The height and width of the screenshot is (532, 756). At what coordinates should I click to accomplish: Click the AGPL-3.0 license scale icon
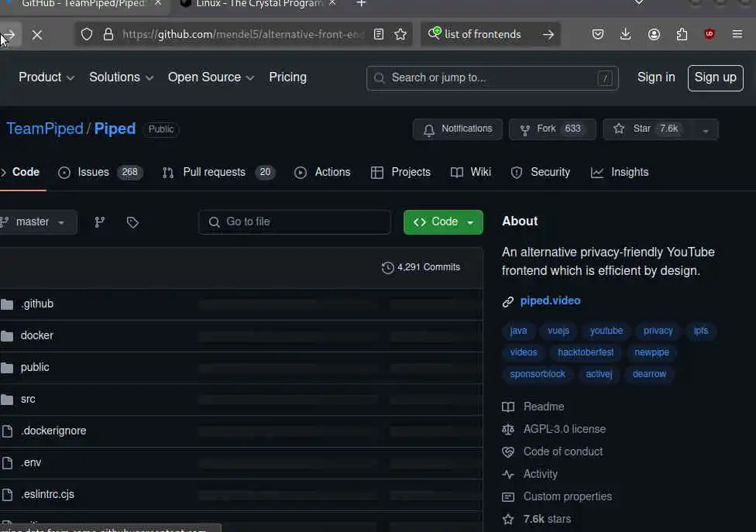508,429
